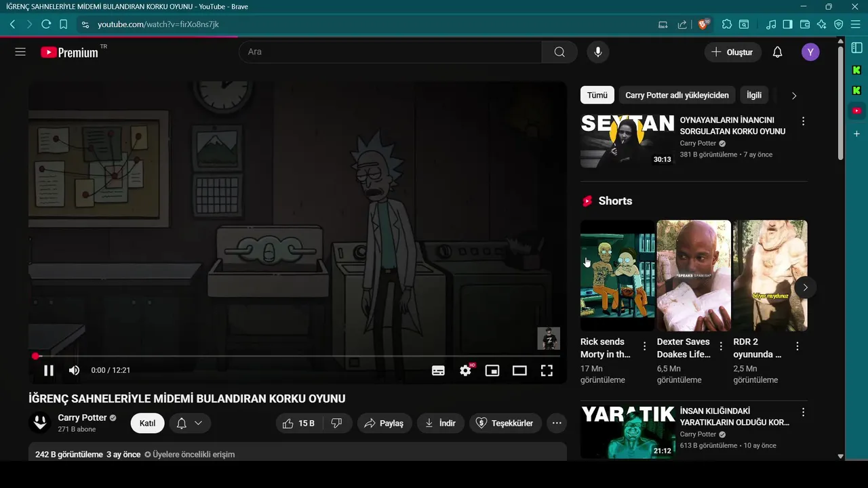Open player settings gear
The height and width of the screenshot is (488, 868).
click(465, 370)
